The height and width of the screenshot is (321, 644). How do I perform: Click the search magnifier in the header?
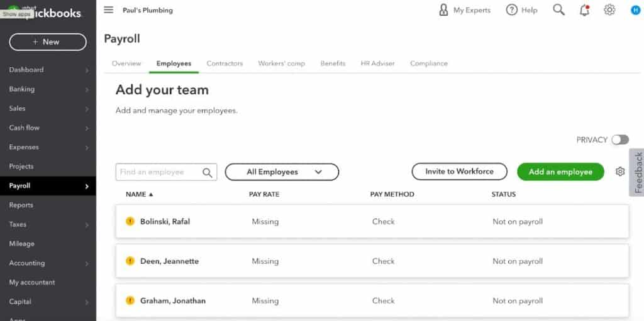tap(558, 10)
